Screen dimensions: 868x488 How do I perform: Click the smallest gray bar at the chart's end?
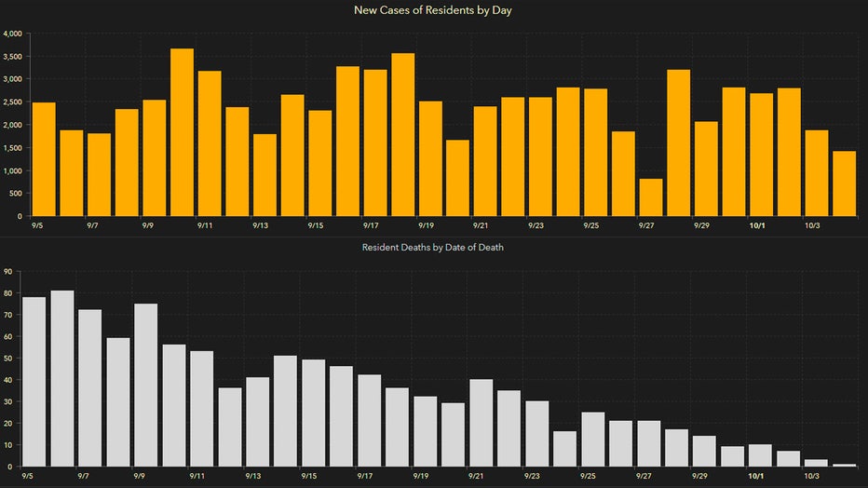point(845,465)
